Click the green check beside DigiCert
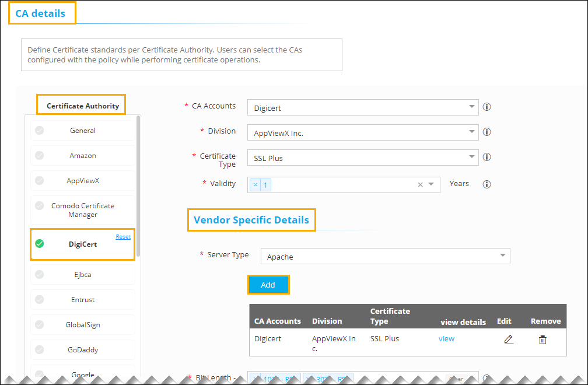 [40, 244]
